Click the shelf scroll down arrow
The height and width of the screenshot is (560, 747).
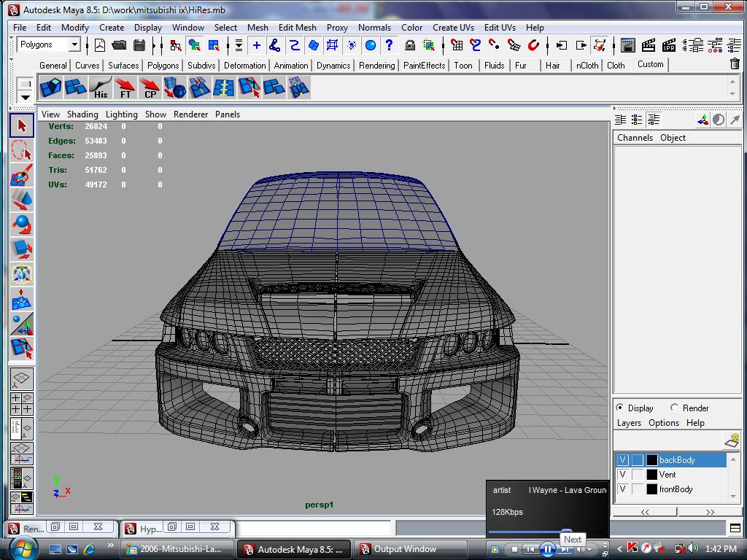click(x=732, y=94)
